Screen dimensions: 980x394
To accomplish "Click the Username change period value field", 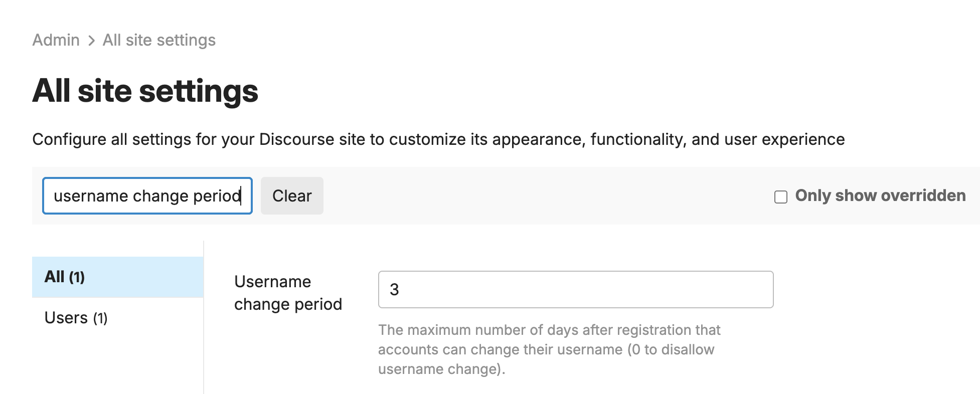I will (575, 289).
